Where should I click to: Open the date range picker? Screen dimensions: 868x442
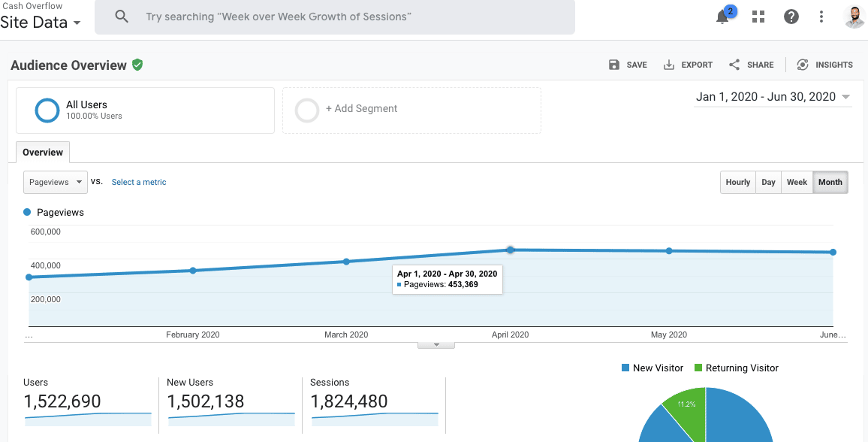pos(773,97)
